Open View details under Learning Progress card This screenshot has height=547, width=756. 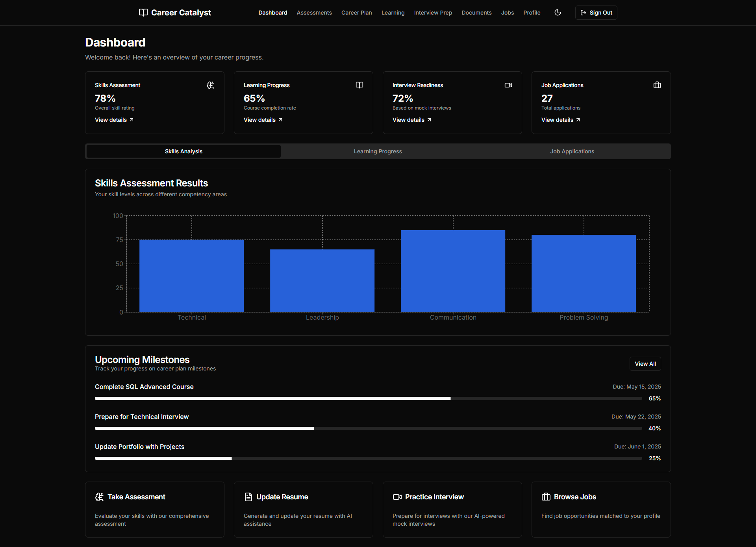(x=263, y=120)
